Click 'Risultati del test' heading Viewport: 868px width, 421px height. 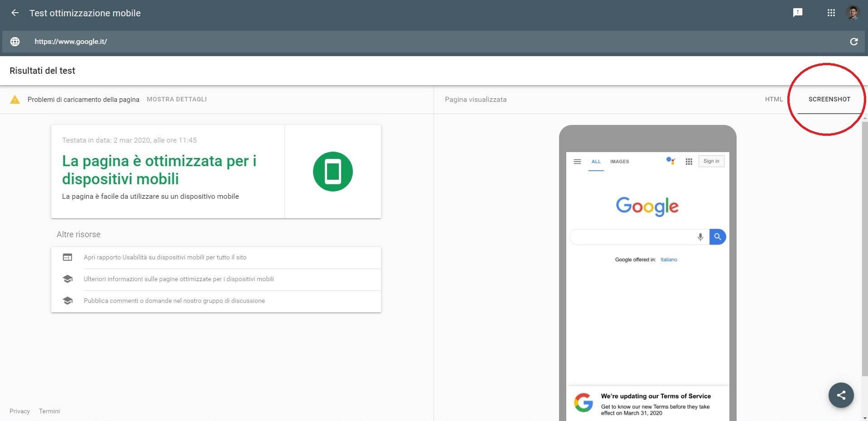click(42, 71)
